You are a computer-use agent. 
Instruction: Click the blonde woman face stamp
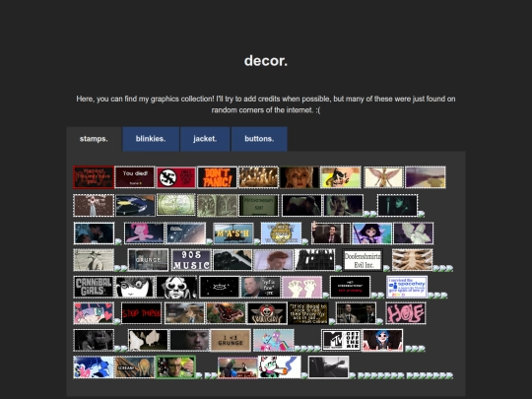click(x=299, y=177)
